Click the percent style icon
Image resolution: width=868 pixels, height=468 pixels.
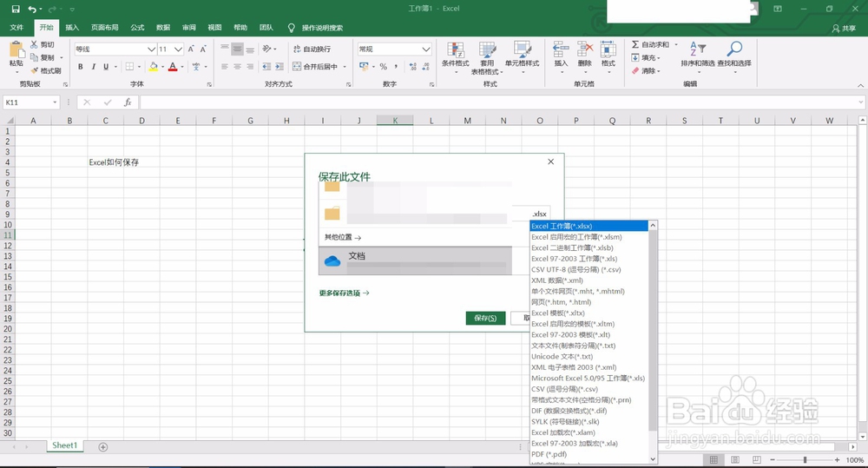pos(383,67)
